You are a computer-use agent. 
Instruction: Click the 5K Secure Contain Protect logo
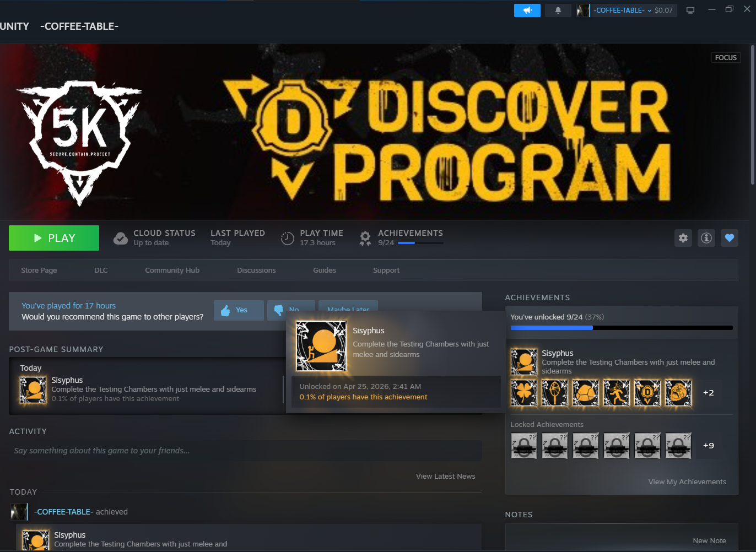click(x=80, y=143)
